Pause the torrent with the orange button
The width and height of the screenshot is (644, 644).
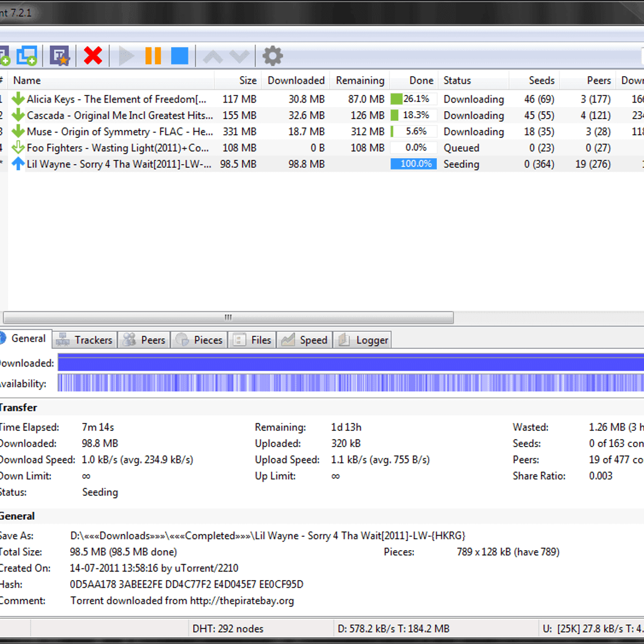click(x=153, y=56)
